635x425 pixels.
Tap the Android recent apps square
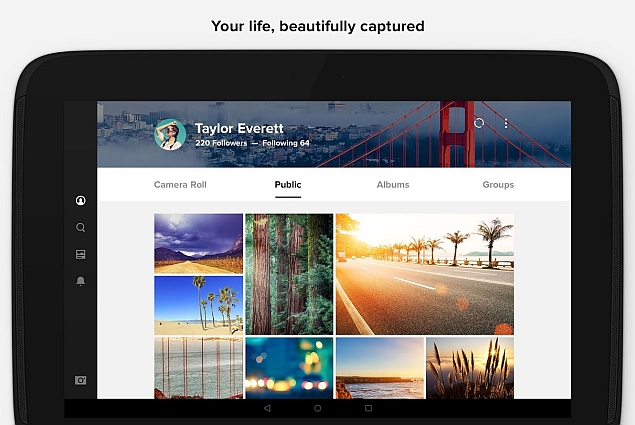click(368, 408)
